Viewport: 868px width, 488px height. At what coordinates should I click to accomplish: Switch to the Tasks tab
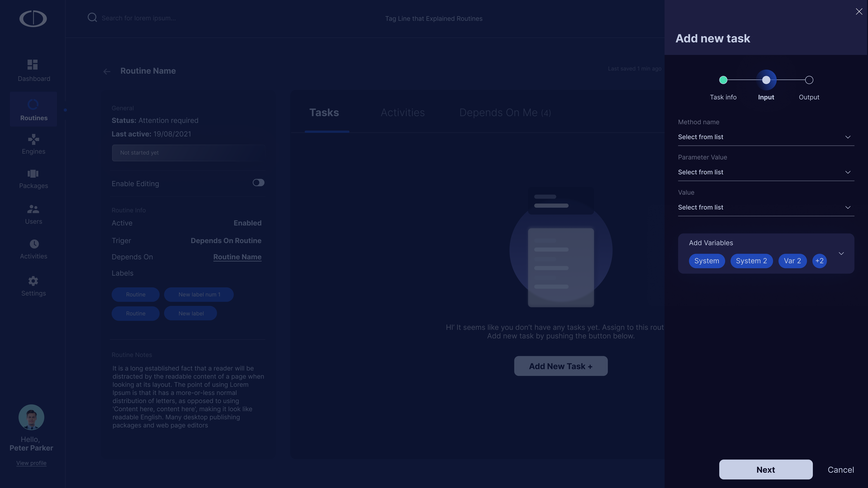pos(324,113)
